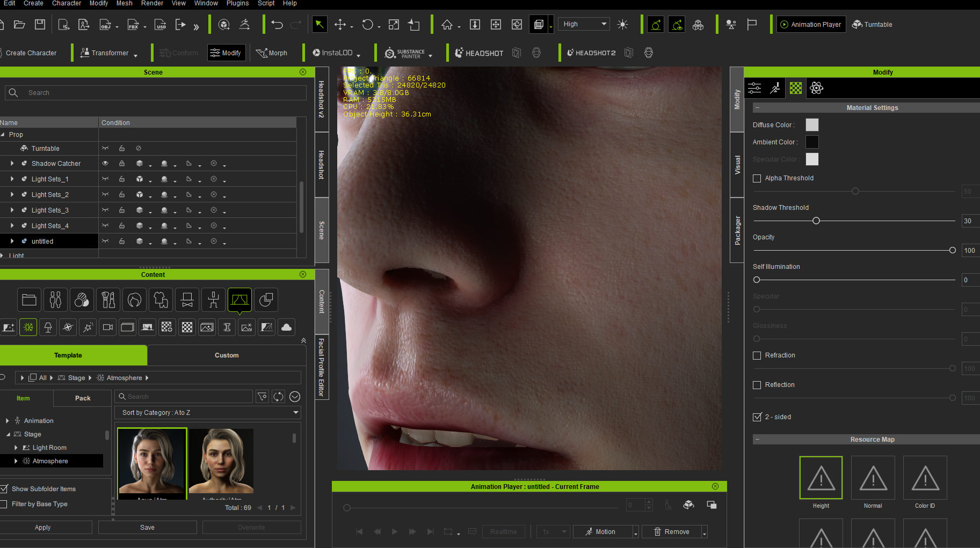The height and width of the screenshot is (548, 980).
Task: Open the sliders Attribute tab in Modify
Action: [754, 88]
